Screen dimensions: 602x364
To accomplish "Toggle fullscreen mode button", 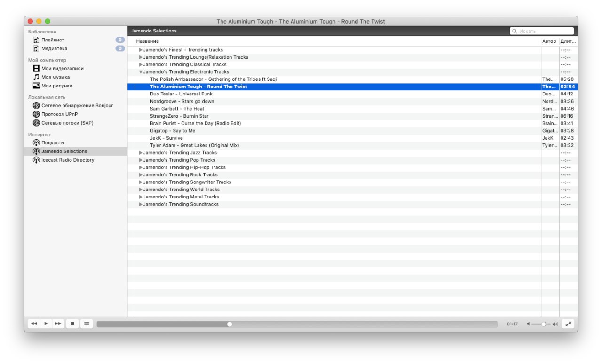I will point(568,324).
